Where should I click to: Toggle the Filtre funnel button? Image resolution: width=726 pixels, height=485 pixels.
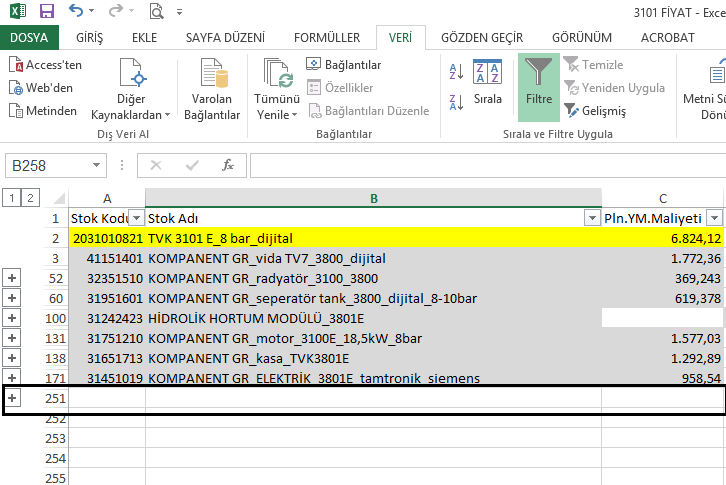coord(539,87)
